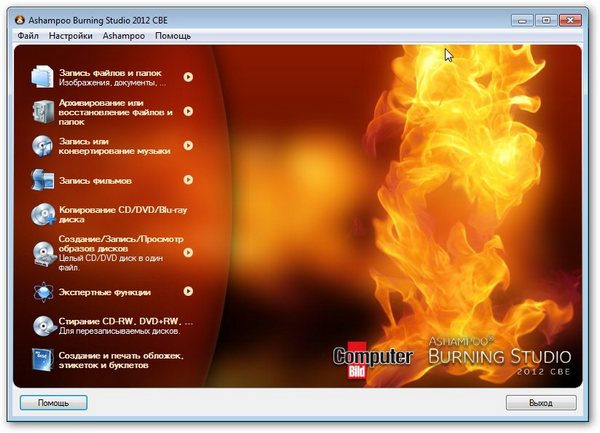Click the Помощь button at bottom left
The width and height of the screenshot is (600, 433).
pos(54,403)
